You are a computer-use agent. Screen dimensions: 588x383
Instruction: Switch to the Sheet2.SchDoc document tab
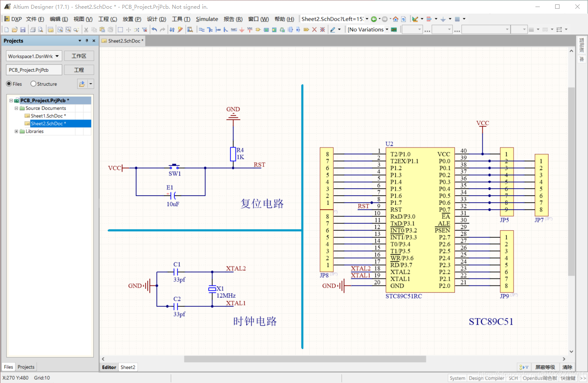click(123, 41)
